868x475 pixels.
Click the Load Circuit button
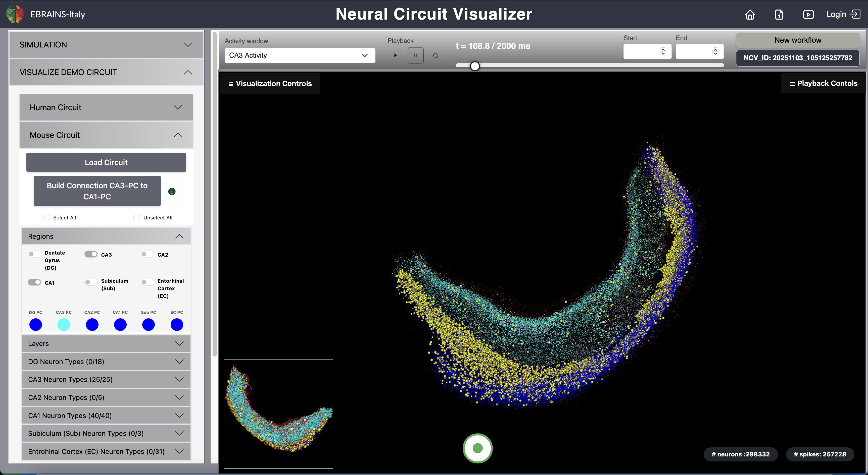point(106,162)
